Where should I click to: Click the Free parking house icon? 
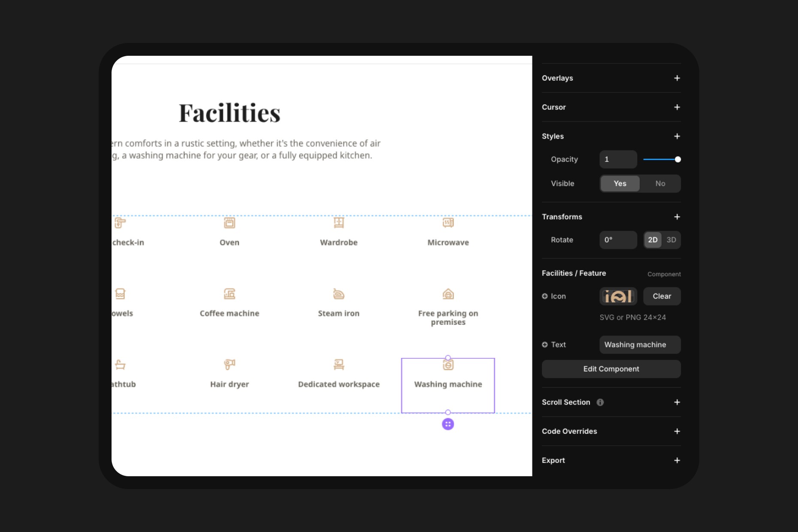tap(448, 294)
